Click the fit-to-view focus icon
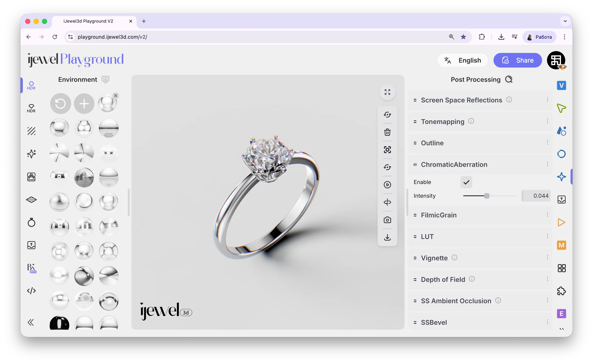This screenshot has width=593, height=364. click(x=387, y=150)
